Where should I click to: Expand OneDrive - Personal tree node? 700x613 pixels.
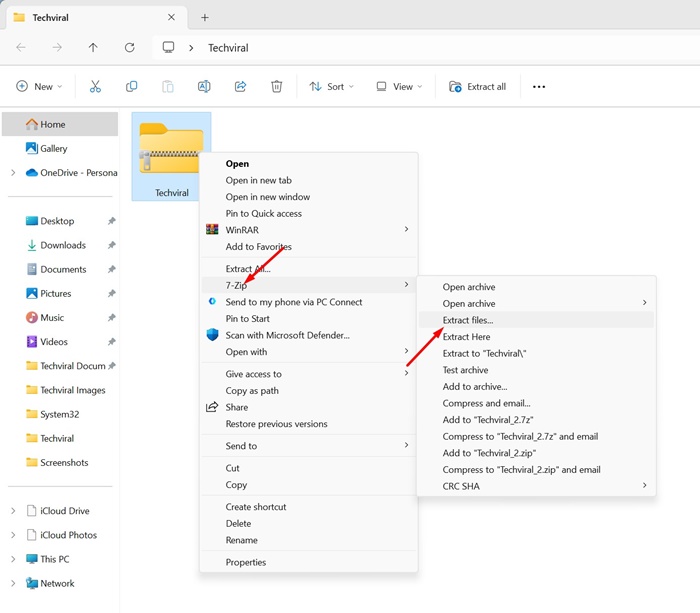[13, 173]
